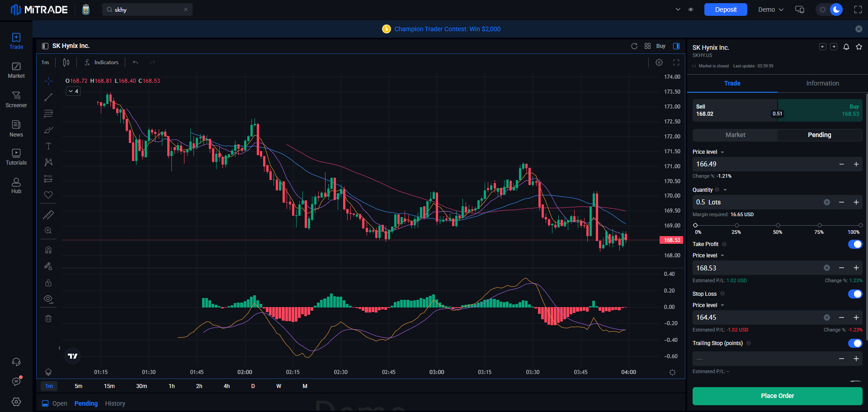Open the Screener sidebar item
The height and width of the screenshot is (412, 868).
coord(16,99)
